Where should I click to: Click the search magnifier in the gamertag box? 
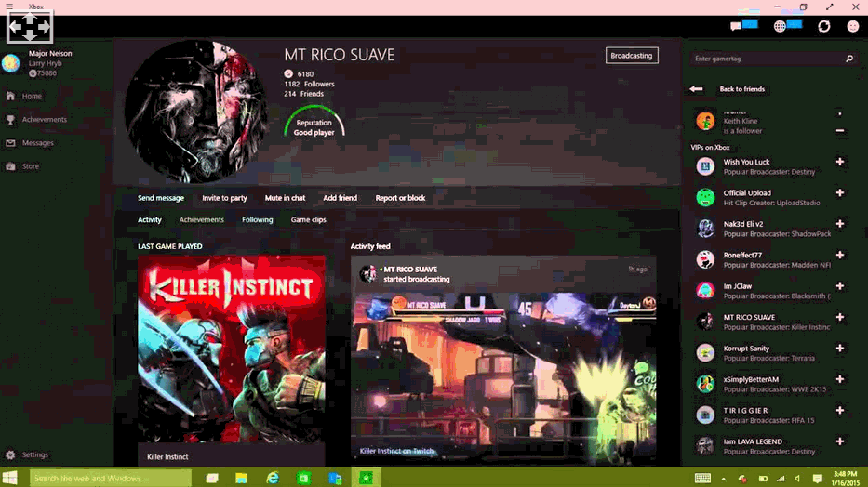point(849,59)
